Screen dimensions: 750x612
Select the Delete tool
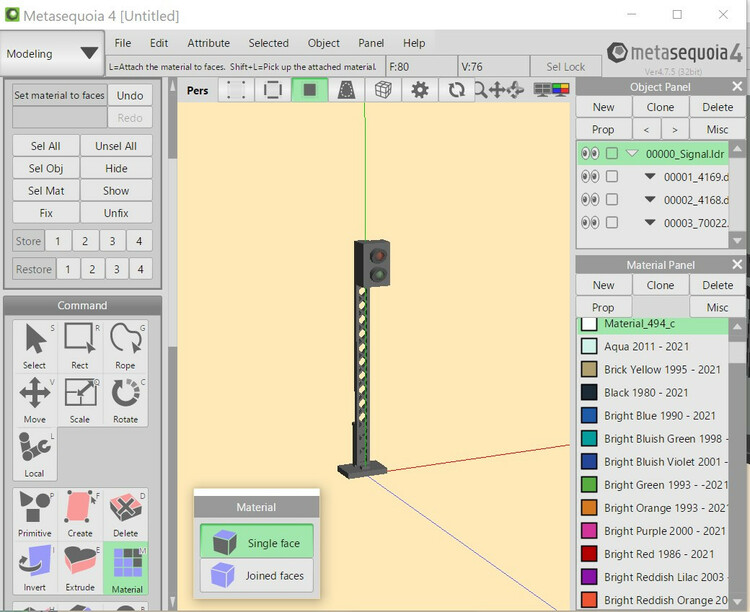point(125,514)
